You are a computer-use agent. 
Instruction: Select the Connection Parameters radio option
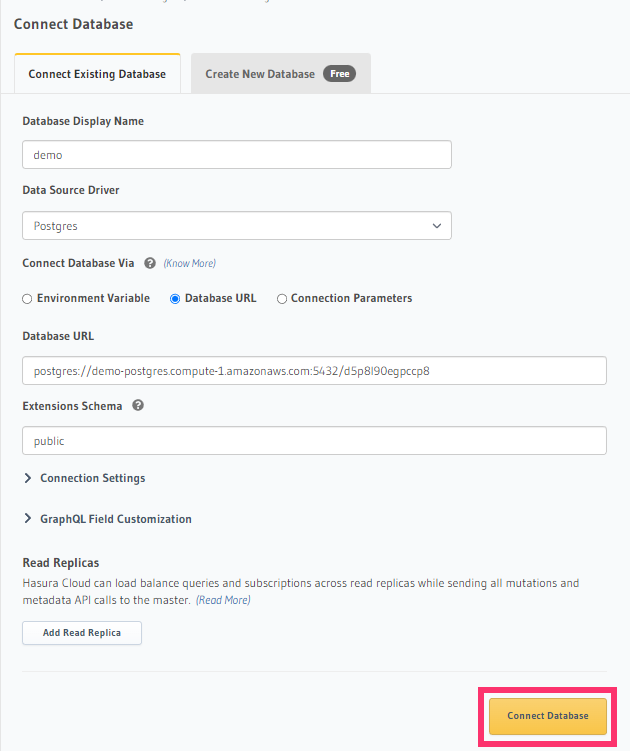pos(282,298)
